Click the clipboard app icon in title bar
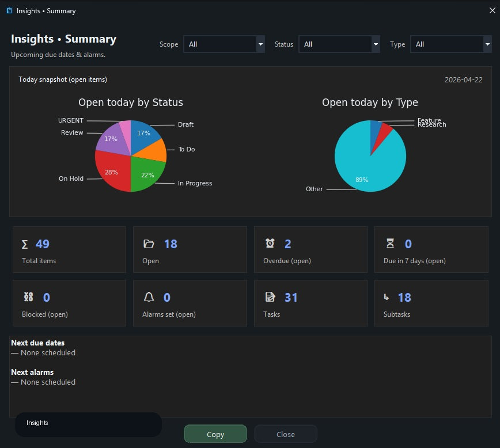500x448 pixels. point(9,10)
